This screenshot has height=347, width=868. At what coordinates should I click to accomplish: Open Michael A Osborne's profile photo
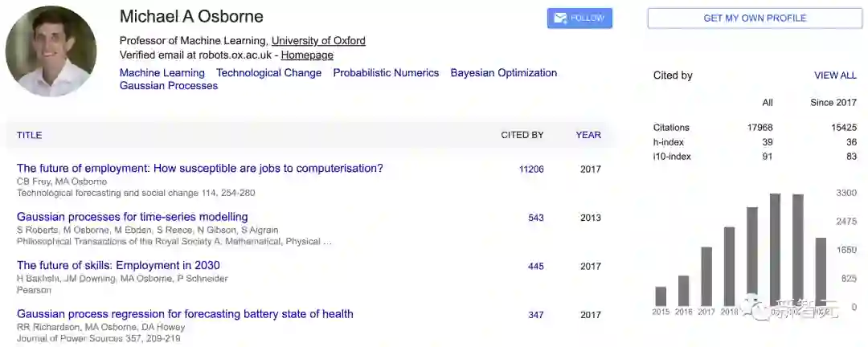click(x=51, y=51)
